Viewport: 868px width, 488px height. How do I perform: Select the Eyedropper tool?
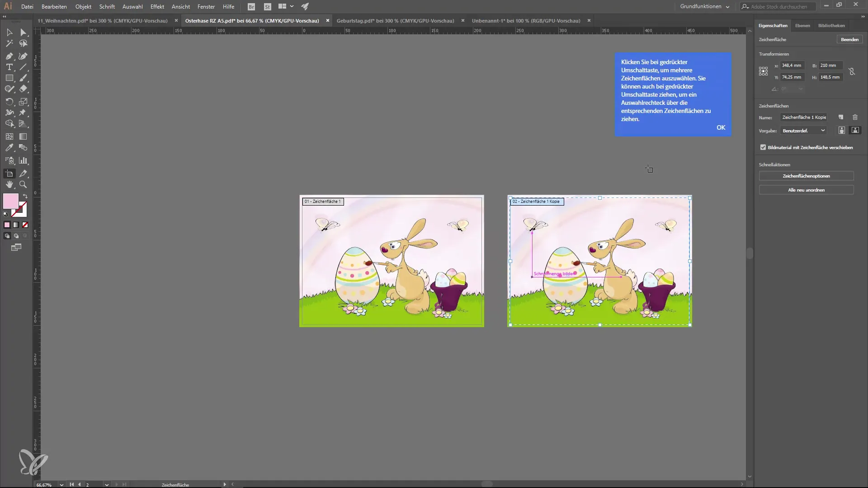(x=9, y=148)
